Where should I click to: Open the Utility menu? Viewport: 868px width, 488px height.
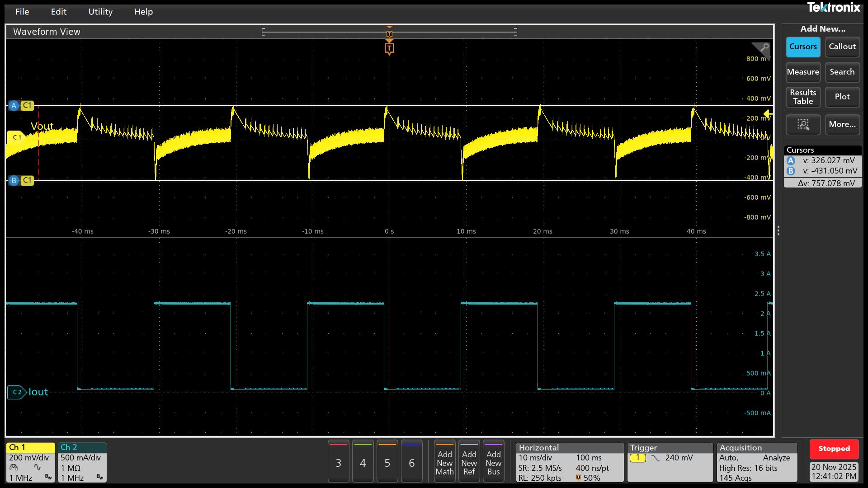coord(100,12)
